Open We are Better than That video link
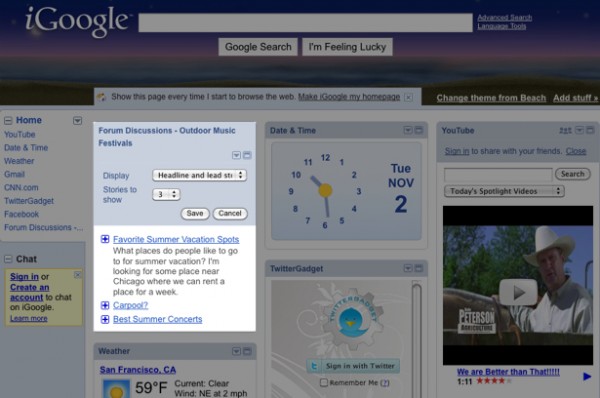 pyautogui.click(x=508, y=372)
